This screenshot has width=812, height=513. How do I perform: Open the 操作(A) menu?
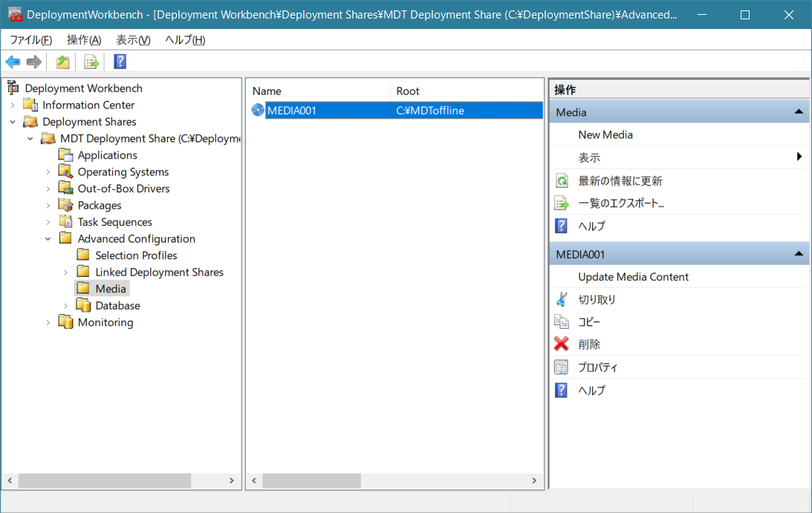[x=84, y=40]
